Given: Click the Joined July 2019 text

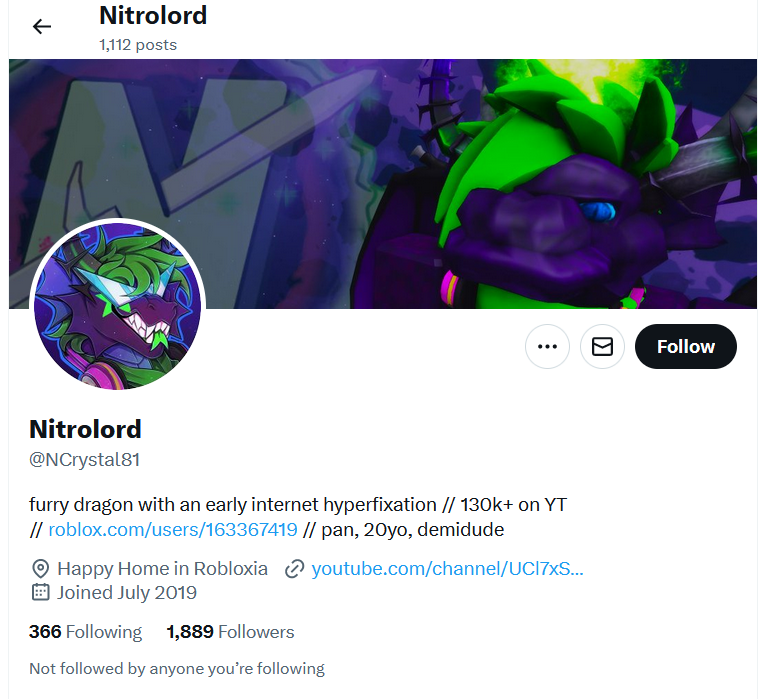Looking at the screenshot, I should 126,592.
